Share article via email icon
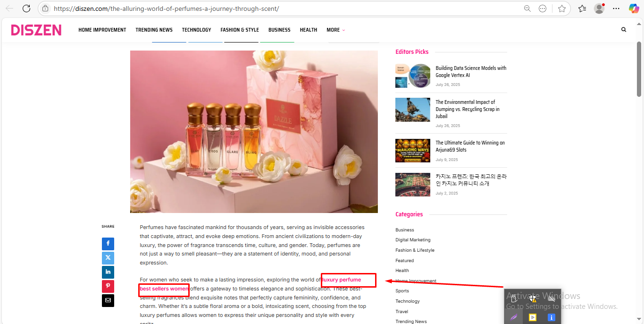Viewport: 644px width, 324px height. [108, 300]
